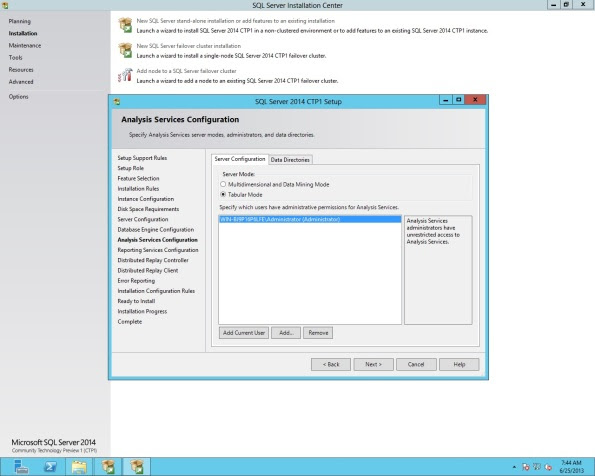Launch PowerShell from the taskbar
The image size is (595, 476).
click(x=50, y=467)
